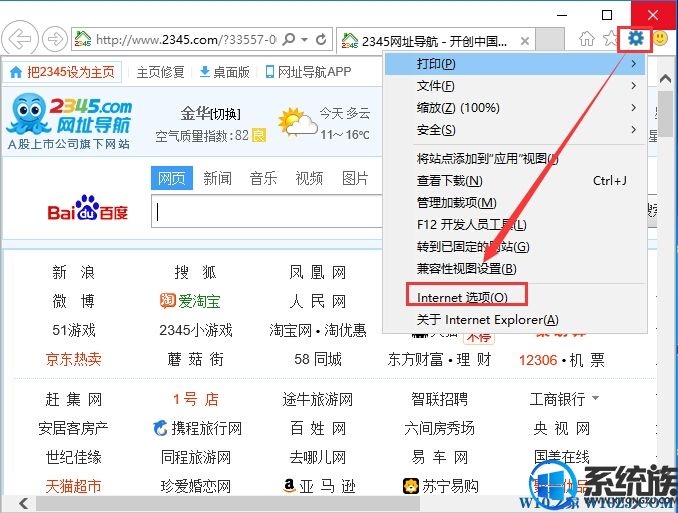Viewport: 678px width, 513px height.
Task: Expand the 工商银行 dropdown arrow
Action: click(595, 398)
